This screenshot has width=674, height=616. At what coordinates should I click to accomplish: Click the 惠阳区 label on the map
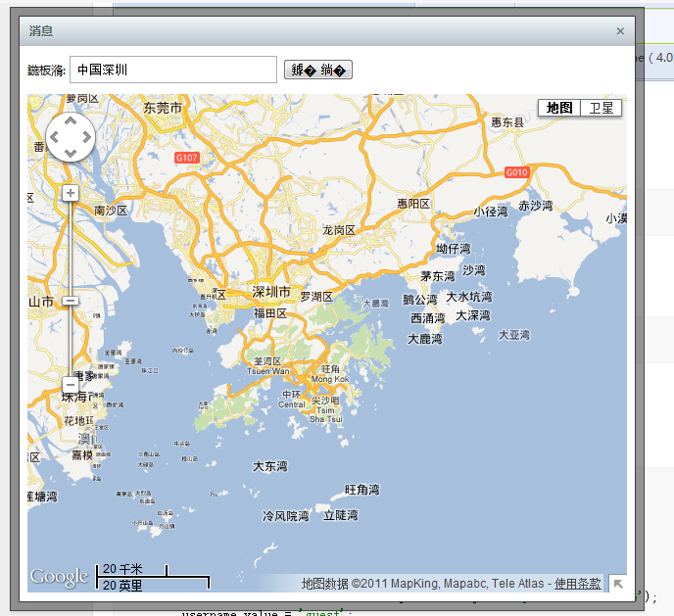[x=413, y=204]
